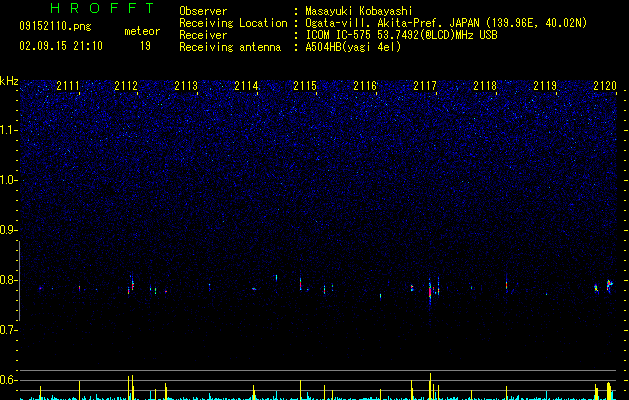Click the 2118 time marker

click(485, 86)
